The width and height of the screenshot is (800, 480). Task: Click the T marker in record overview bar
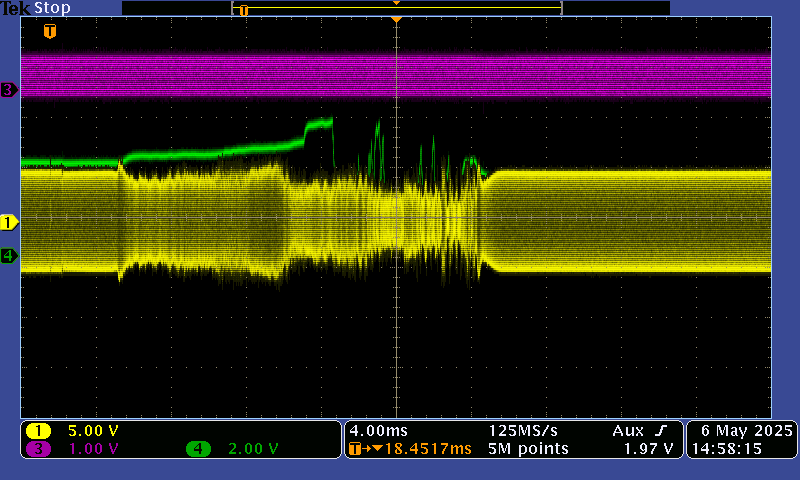tap(243, 10)
